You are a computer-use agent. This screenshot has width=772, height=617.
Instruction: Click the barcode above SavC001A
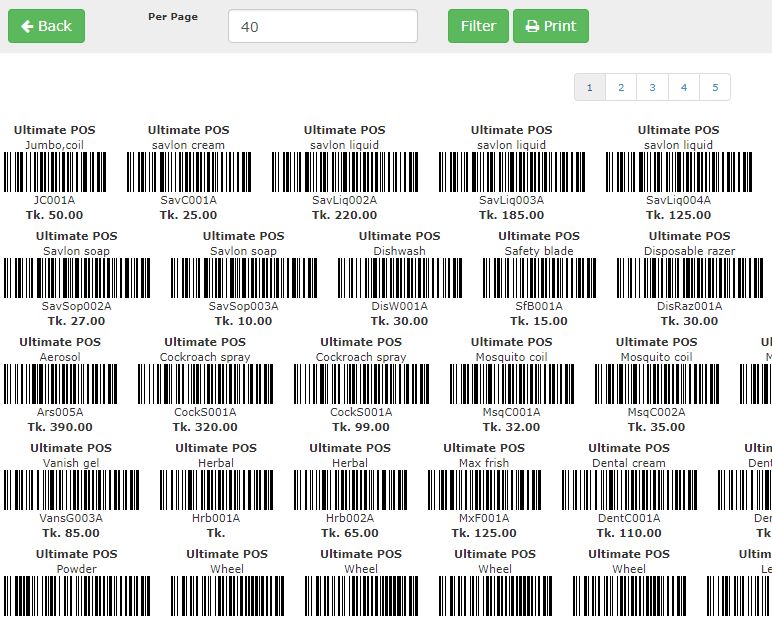pos(189,172)
